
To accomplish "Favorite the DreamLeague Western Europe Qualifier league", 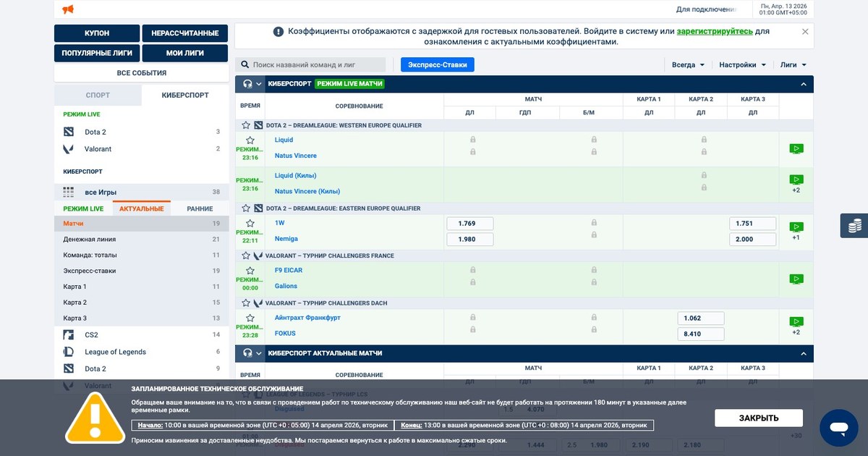I will tap(246, 125).
